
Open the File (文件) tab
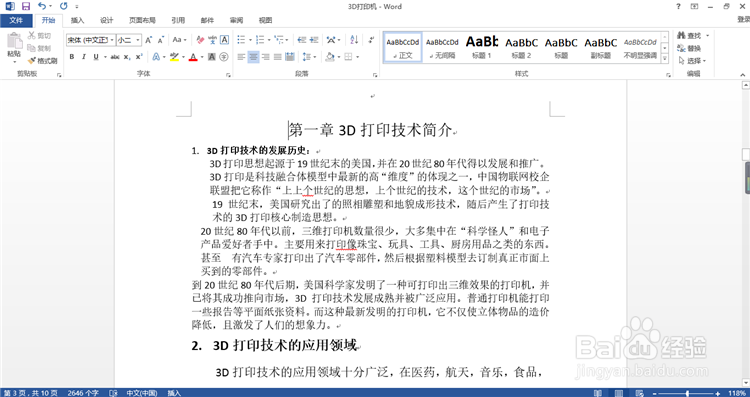(x=16, y=20)
